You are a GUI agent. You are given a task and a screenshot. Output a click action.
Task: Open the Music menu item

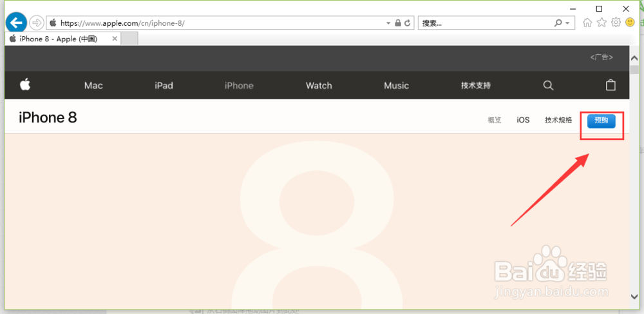point(396,86)
